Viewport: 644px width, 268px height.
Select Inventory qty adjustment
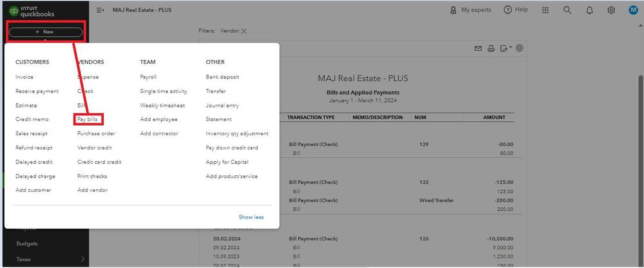tap(237, 133)
